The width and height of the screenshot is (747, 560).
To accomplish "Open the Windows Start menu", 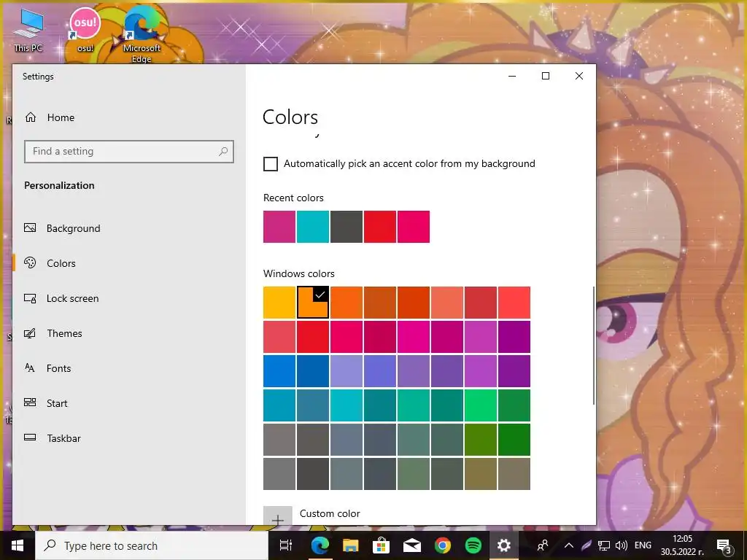I will (x=18, y=545).
